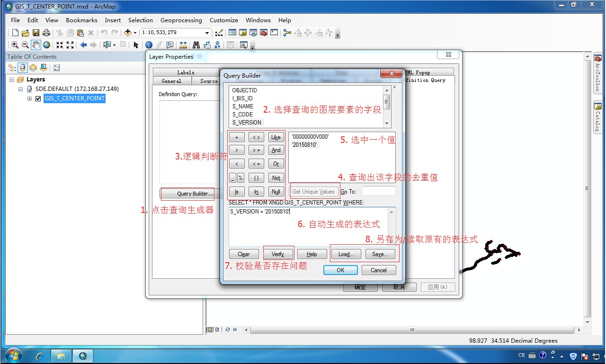
Task: Select the Pan hand tool
Action: pos(36,45)
